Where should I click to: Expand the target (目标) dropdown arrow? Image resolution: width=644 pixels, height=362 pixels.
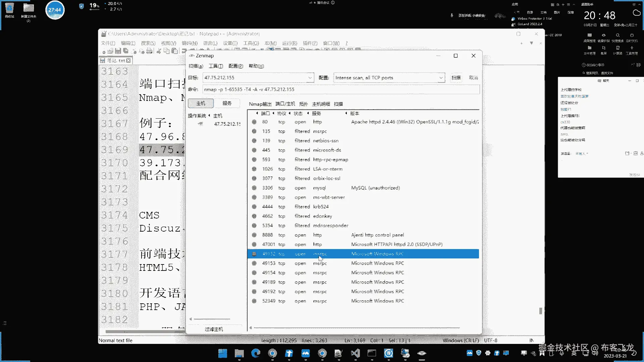310,78
